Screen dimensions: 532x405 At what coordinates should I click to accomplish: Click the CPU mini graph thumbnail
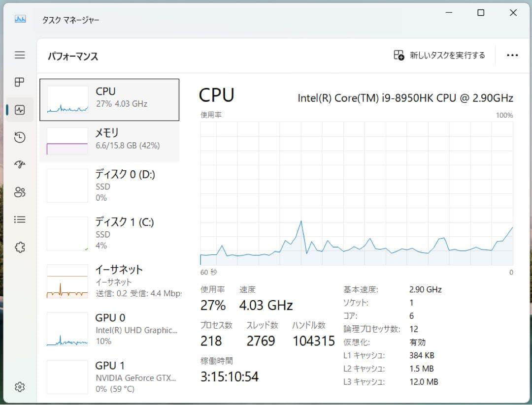pyautogui.click(x=67, y=99)
